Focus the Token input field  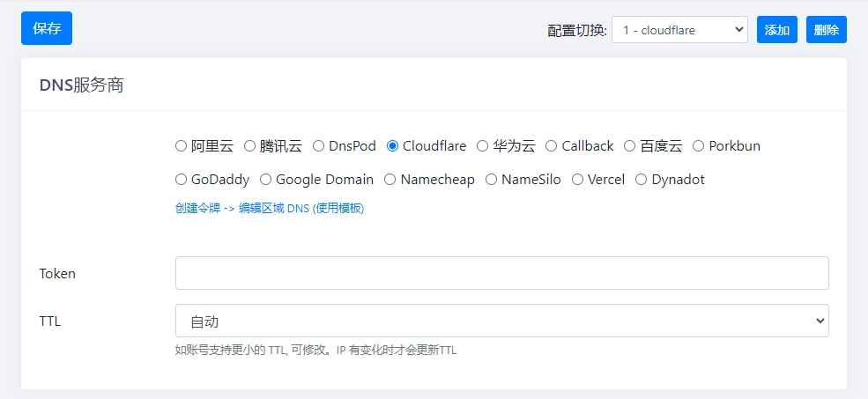(x=501, y=273)
